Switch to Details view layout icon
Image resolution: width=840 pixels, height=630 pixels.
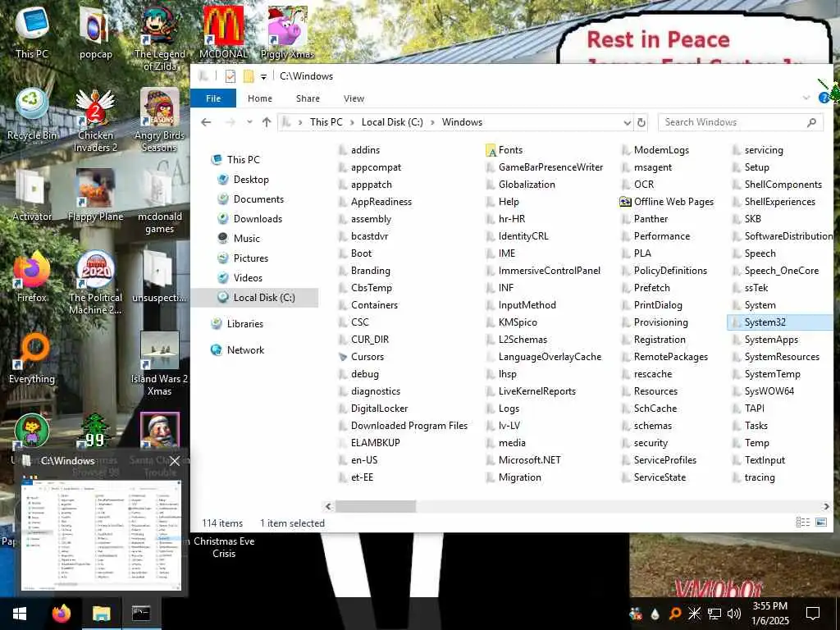(803, 523)
